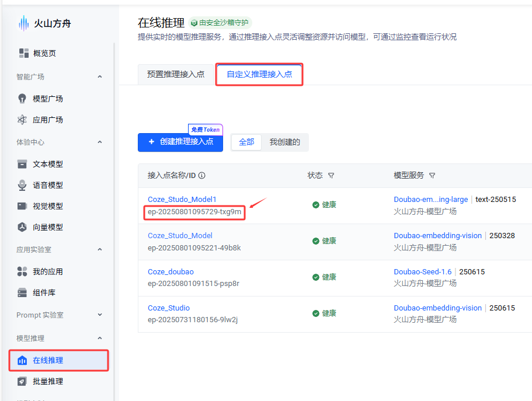Click the info icon beside 接入点名称/ID
The image size is (532, 401).
coord(202,175)
